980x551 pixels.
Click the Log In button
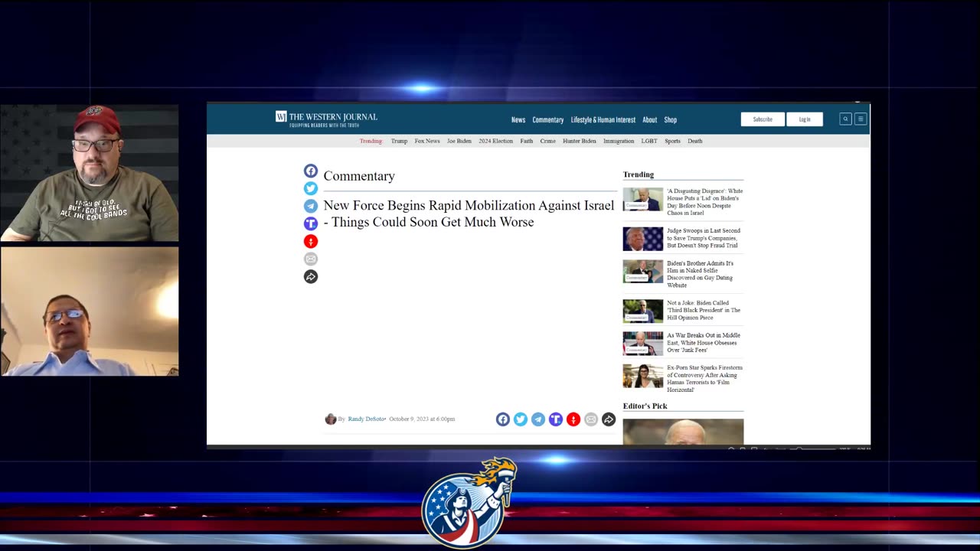click(x=805, y=119)
